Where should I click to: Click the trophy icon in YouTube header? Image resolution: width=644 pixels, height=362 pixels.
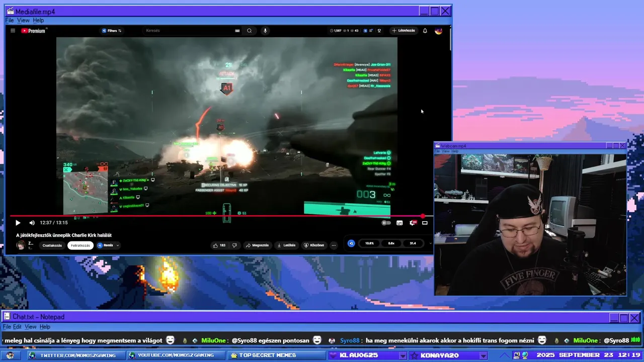379,31
